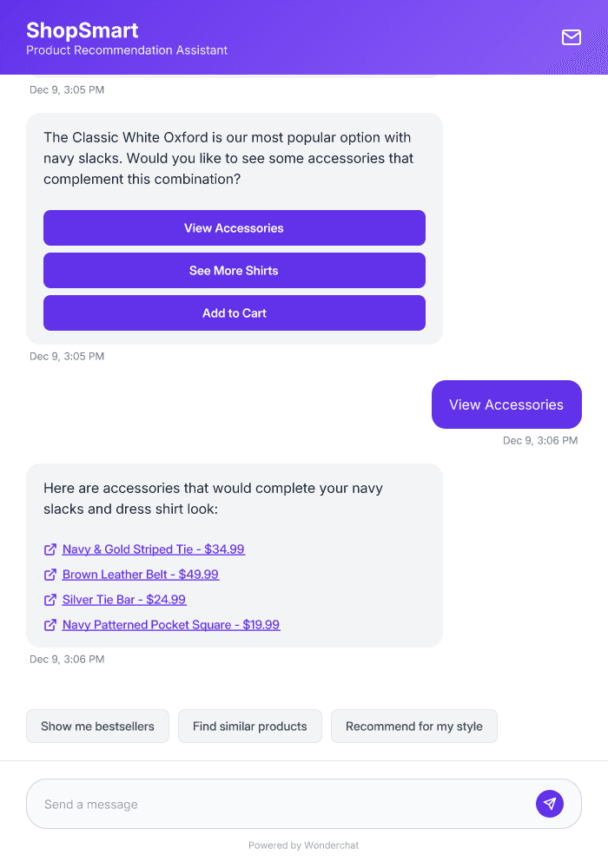Image resolution: width=608 pixels, height=868 pixels.
Task: Click the View Accessories button
Action: [234, 227]
